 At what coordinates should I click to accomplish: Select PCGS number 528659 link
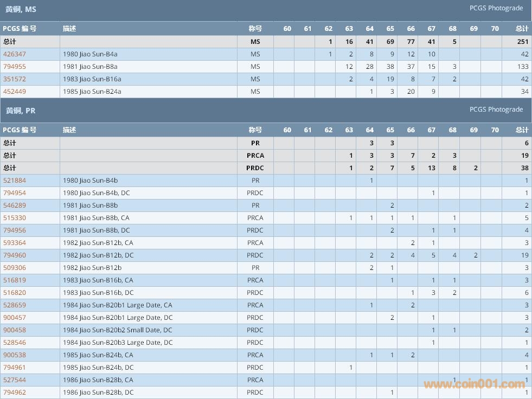[x=15, y=305]
